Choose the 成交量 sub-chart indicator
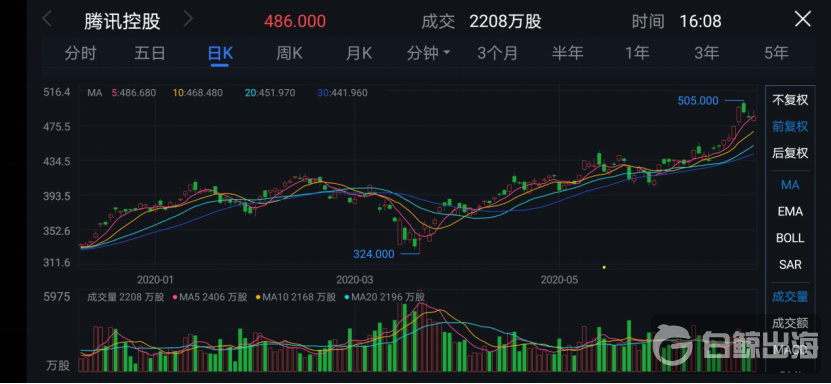Viewport: 831px width, 384px height. coord(790,297)
